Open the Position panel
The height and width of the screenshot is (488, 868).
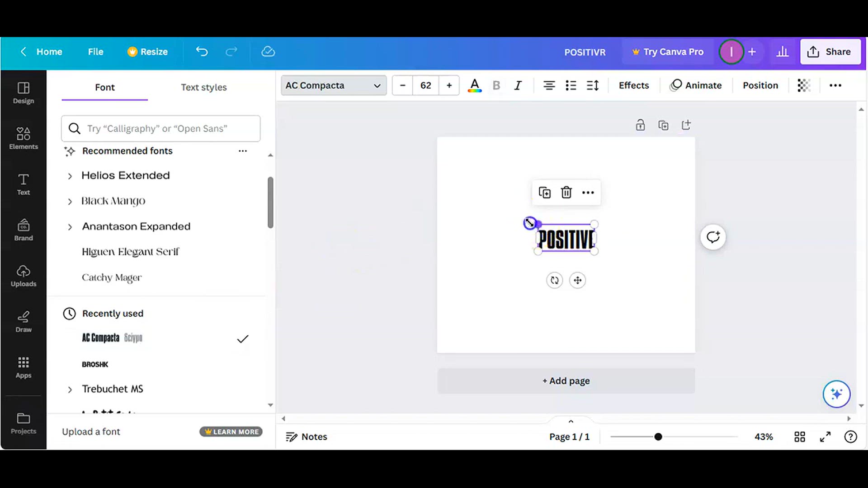(760, 85)
